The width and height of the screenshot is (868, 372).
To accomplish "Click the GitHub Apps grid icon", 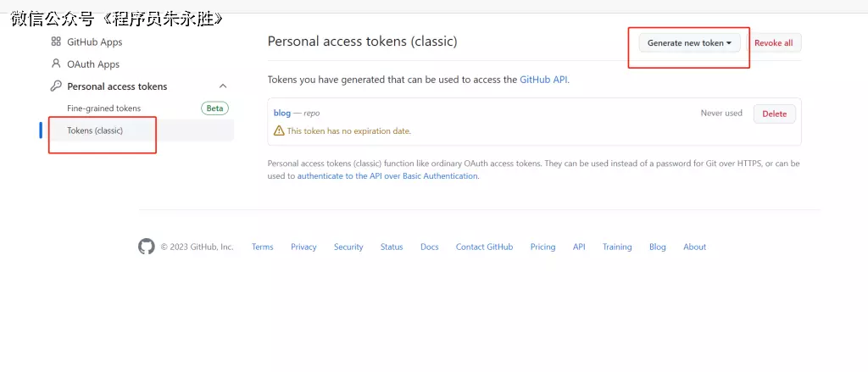I will click(x=56, y=42).
